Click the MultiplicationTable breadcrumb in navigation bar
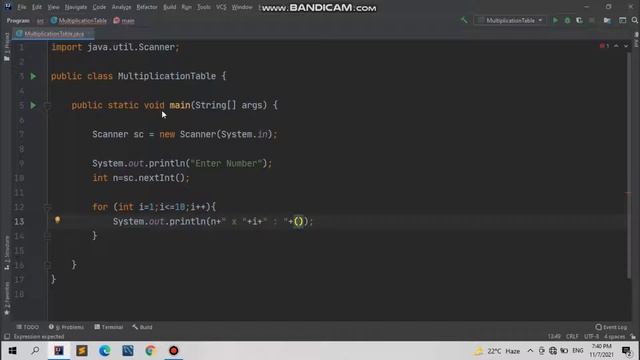The image size is (640, 360). click(79, 20)
